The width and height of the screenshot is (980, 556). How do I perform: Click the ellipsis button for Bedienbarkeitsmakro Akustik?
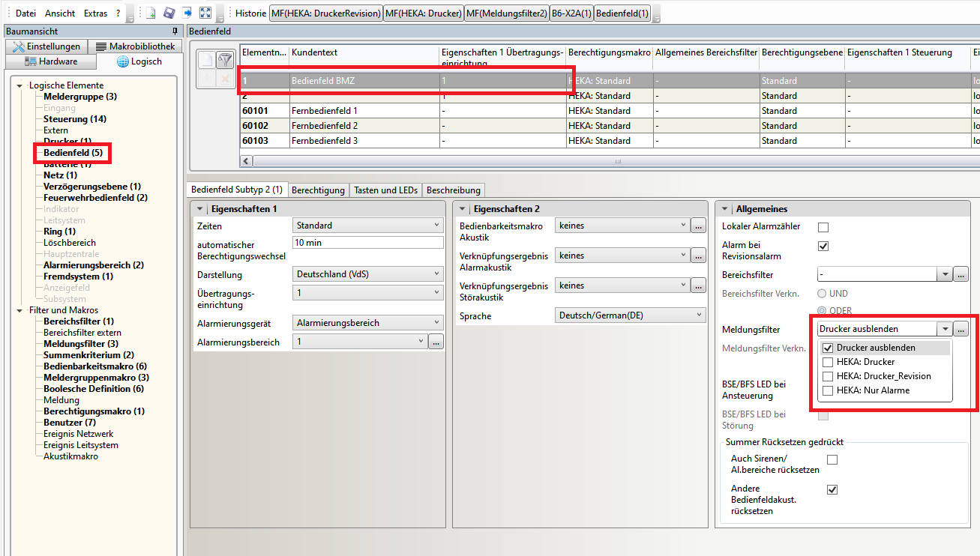click(699, 226)
